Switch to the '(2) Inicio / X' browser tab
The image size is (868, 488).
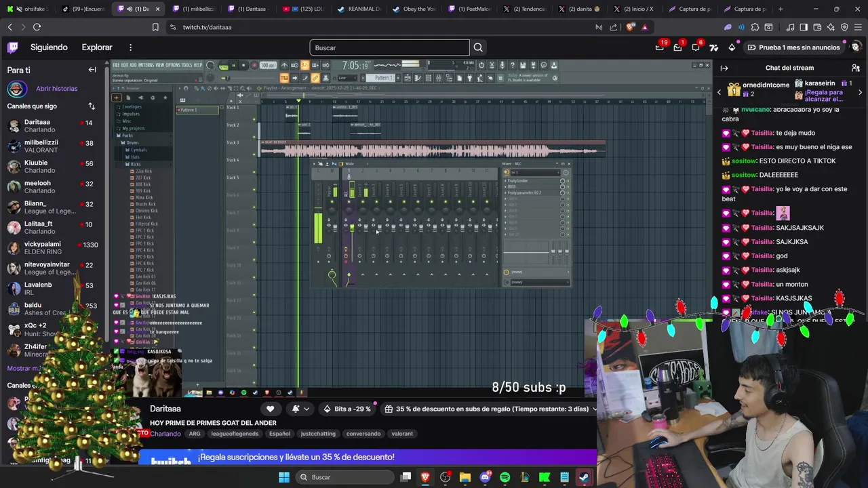[x=633, y=9]
